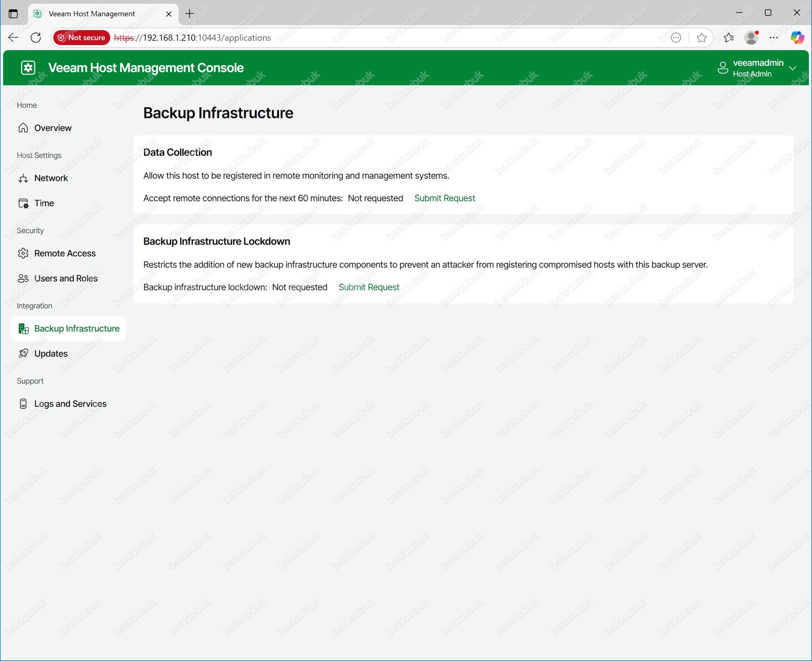Image resolution: width=812 pixels, height=661 pixels.
Task: Add page to favorites star icon
Action: [702, 37]
